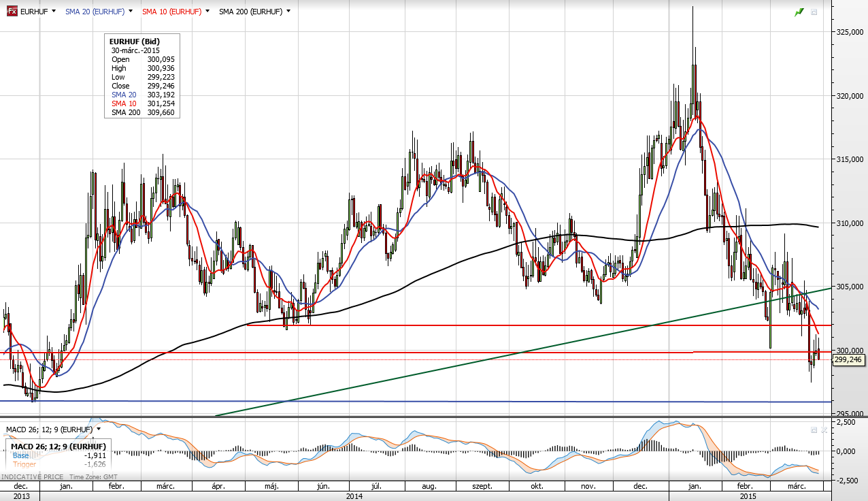Open the SMA 200 (EURHUF) dropdown
Image resolution: width=868 pixels, height=501 pixels.
(x=288, y=12)
